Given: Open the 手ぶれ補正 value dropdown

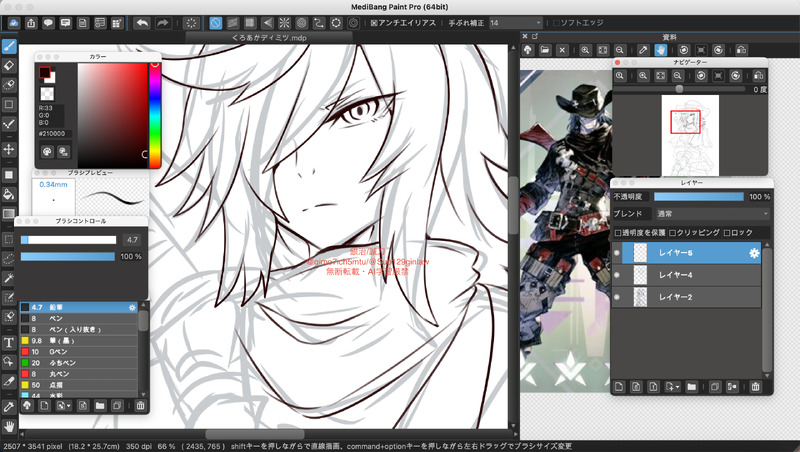Looking at the screenshot, I should (515, 23).
